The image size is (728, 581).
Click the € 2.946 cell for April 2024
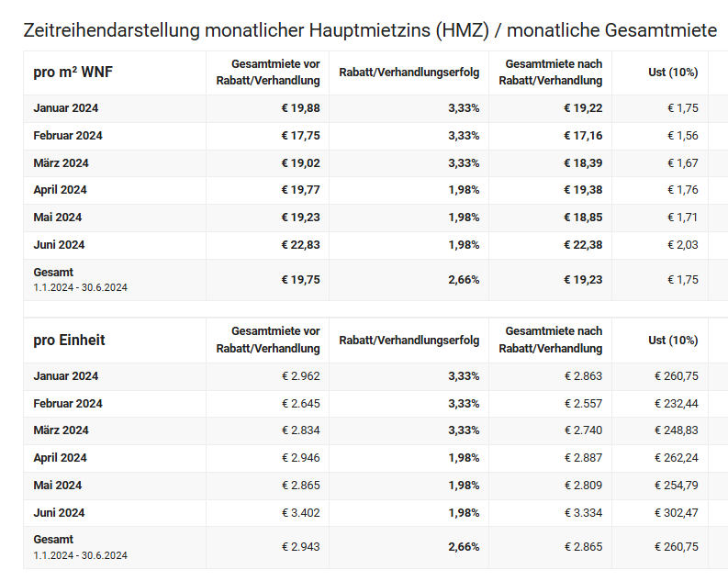point(300,458)
